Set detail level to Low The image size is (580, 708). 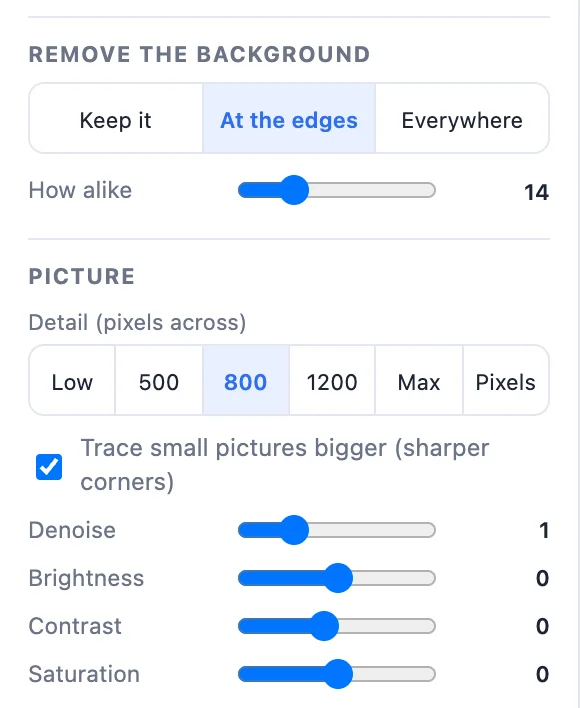pos(72,380)
